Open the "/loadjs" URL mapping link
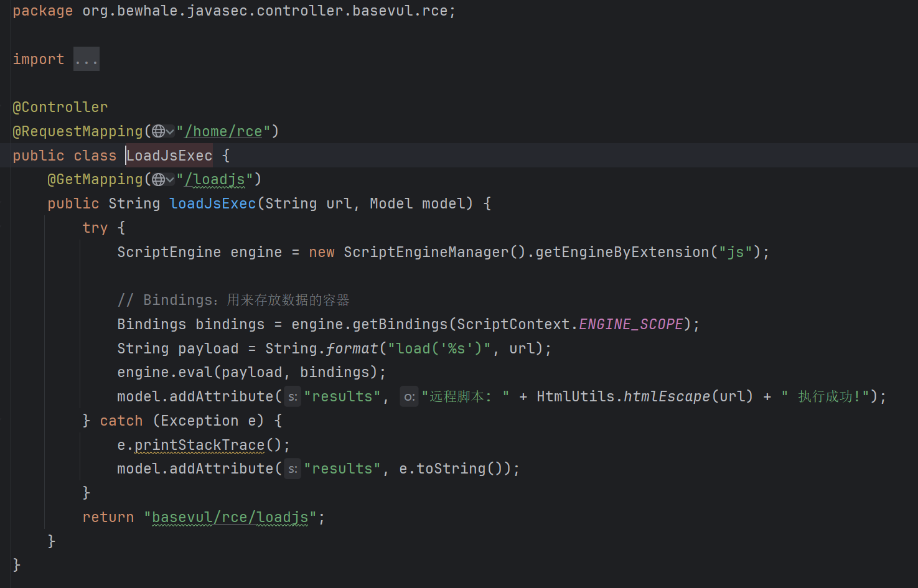Viewport: 918px width, 588px height. coord(215,180)
